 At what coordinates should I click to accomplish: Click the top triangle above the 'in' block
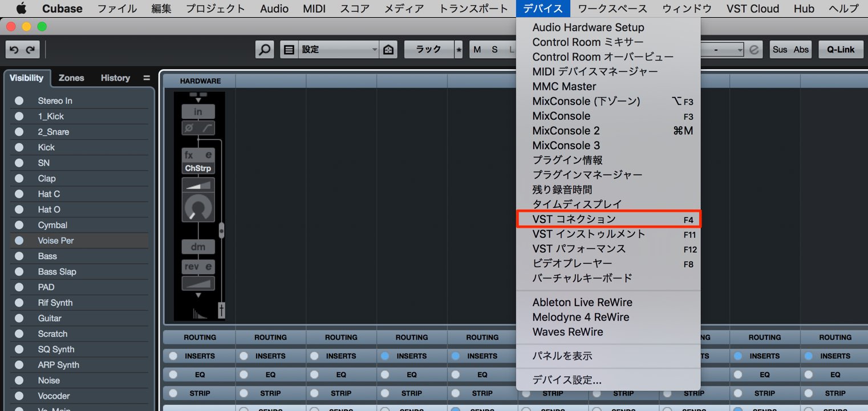(x=198, y=100)
